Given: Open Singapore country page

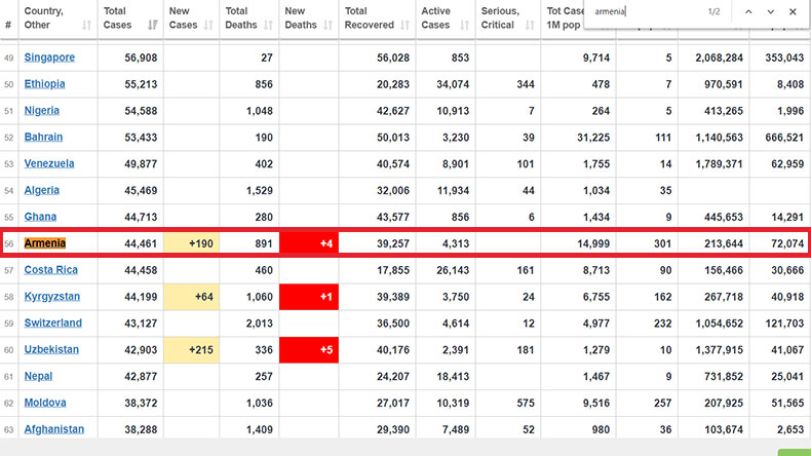Looking at the screenshot, I should [49, 57].
